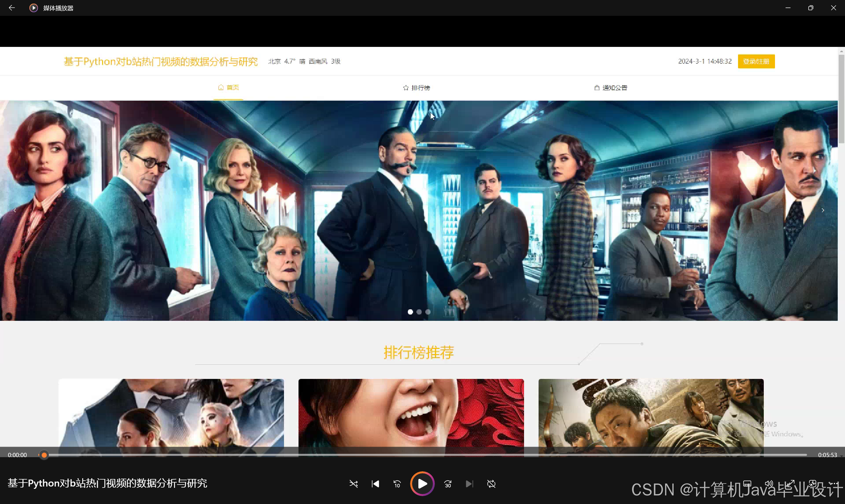The image size is (845, 504).
Task: Jump to the next track
Action: (x=469, y=484)
